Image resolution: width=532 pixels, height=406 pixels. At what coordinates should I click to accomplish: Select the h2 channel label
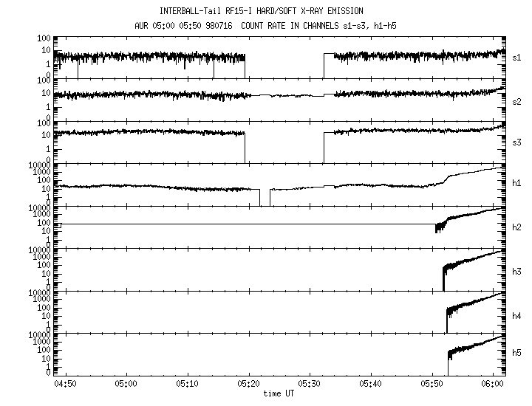pyautogui.click(x=516, y=227)
